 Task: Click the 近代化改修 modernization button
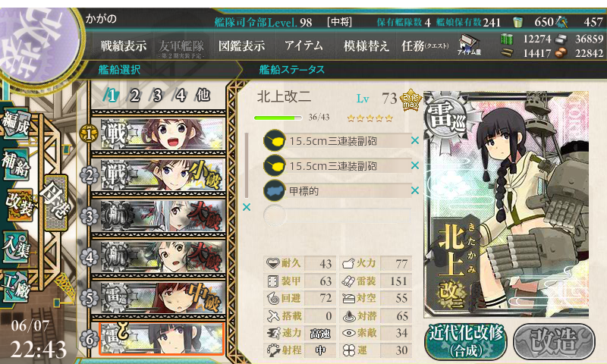pyautogui.click(x=466, y=340)
